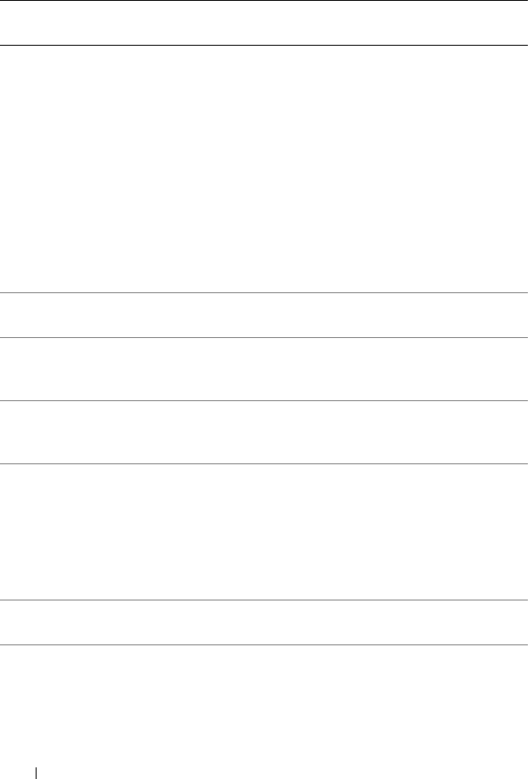Click the last blank table row
The width and height of the screenshot is (532, 779).
point(266,622)
